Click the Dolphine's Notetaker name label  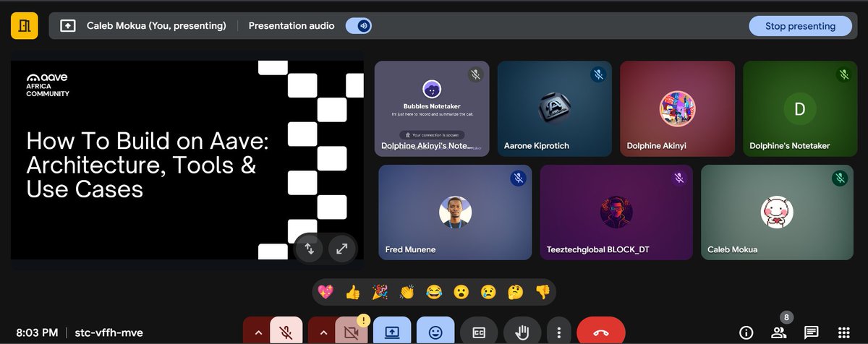point(790,146)
